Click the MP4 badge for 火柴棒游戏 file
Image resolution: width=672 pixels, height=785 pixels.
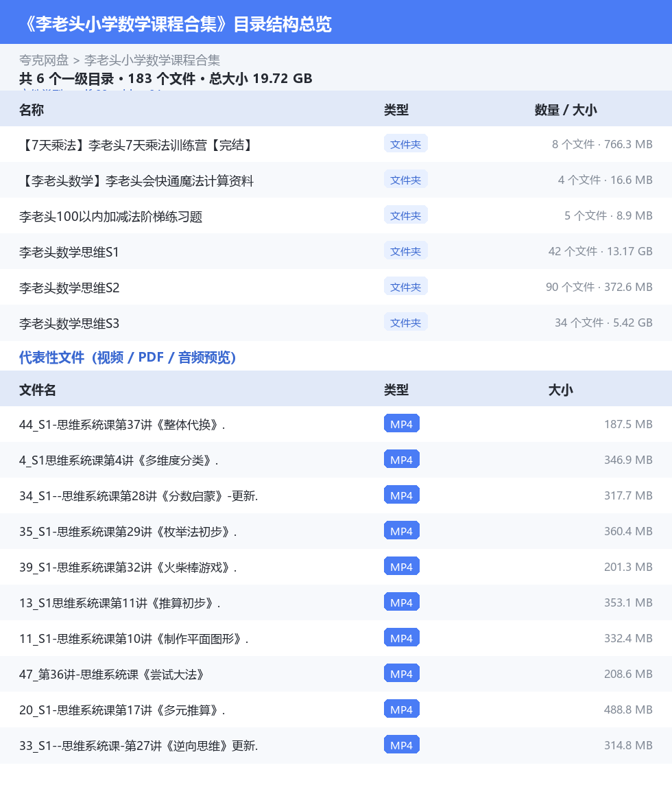coord(402,566)
